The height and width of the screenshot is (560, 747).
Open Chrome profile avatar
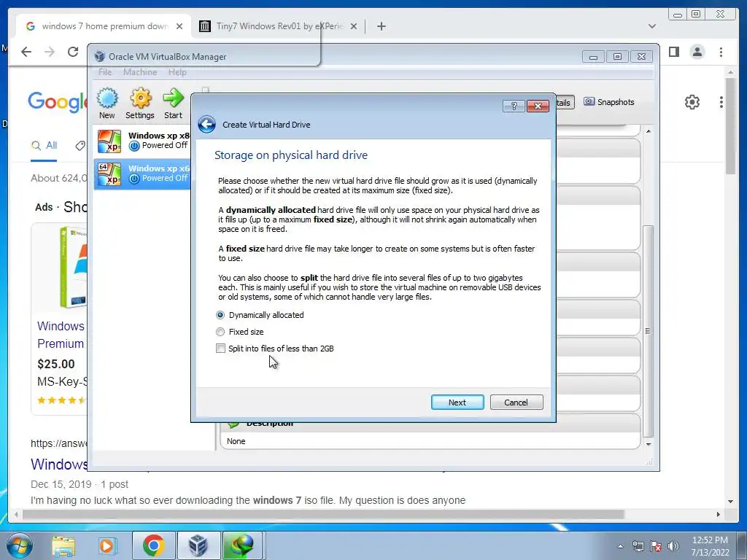697,52
